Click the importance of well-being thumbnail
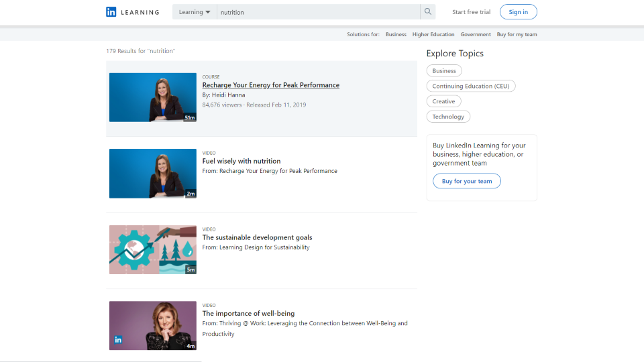The width and height of the screenshot is (644, 362). (153, 326)
